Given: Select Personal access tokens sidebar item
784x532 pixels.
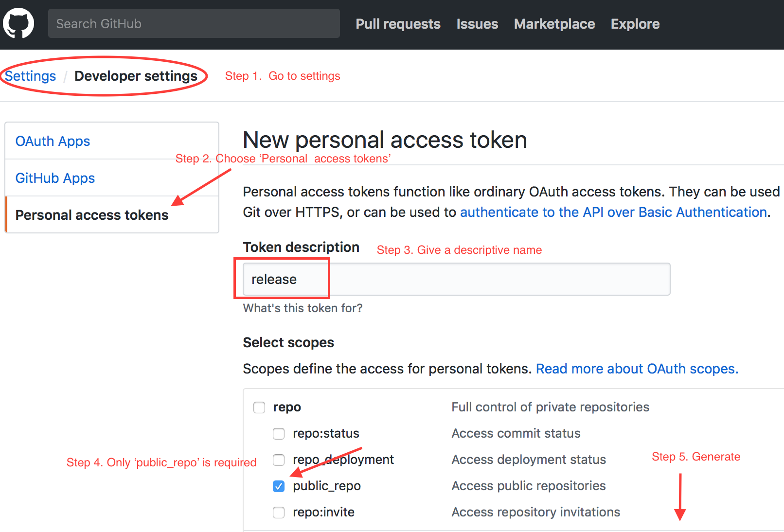Looking at the screenshot, I should coord(92,215).
